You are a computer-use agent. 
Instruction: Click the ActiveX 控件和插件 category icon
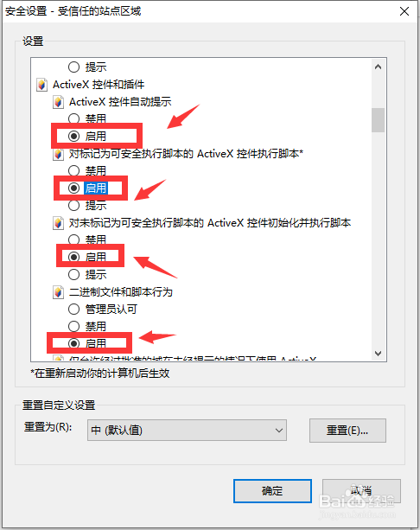pos(41,85)
